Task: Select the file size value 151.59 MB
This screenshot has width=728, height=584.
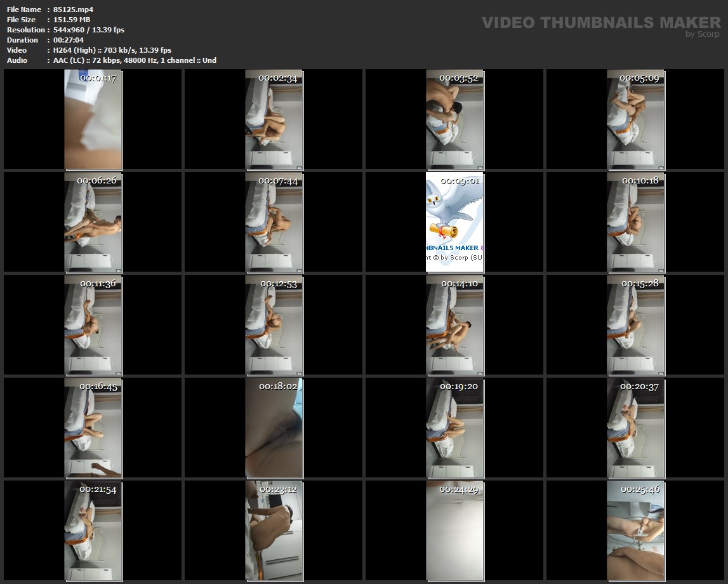Action: coord(72,20)
